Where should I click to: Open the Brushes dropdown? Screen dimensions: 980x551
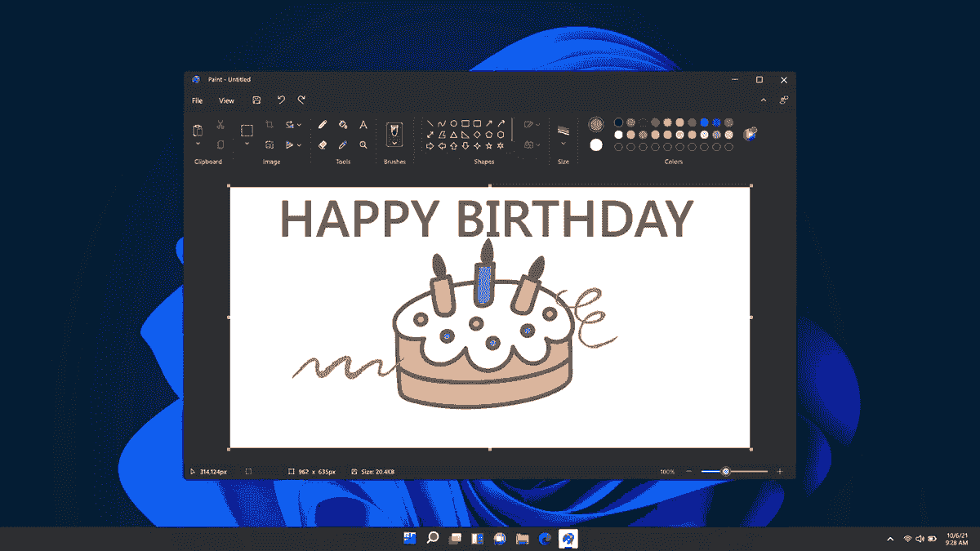[x=394, y=137]
